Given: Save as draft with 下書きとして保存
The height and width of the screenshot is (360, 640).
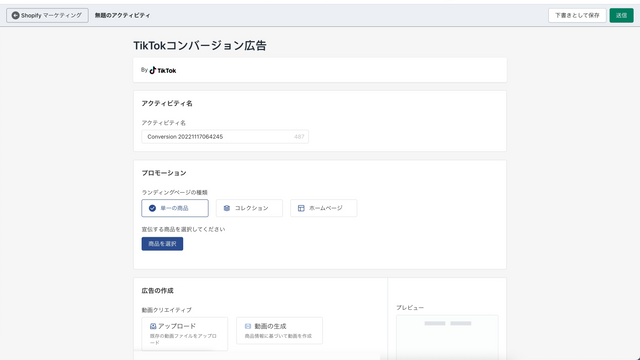Looking at the screenshot, I should (x=577, y=16).
